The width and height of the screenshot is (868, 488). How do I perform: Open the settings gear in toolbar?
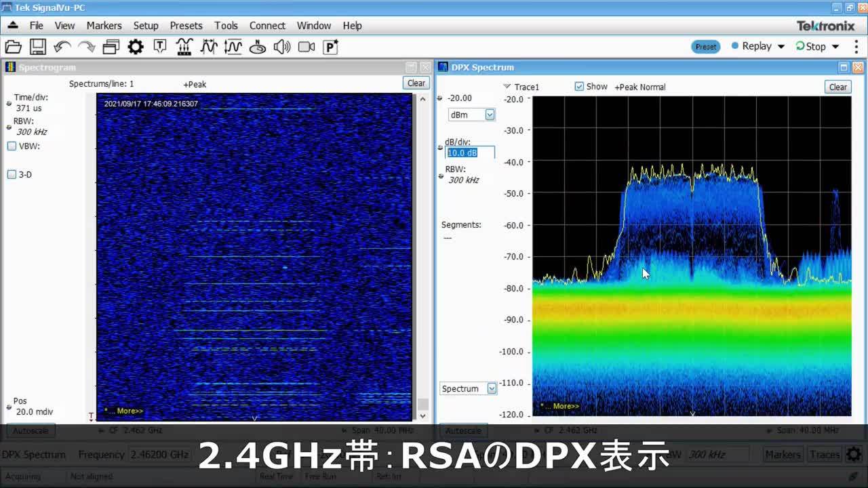[136, 47]
